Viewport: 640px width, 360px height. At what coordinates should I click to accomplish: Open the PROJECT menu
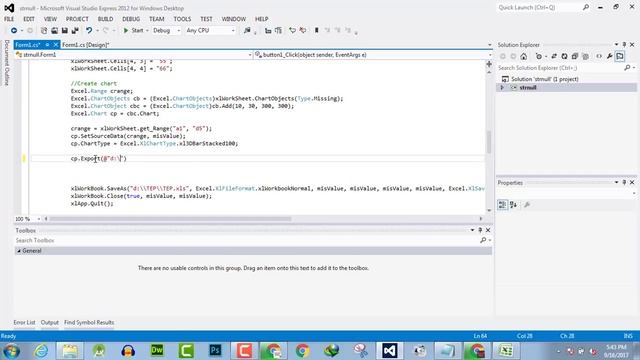pos(77,19)
